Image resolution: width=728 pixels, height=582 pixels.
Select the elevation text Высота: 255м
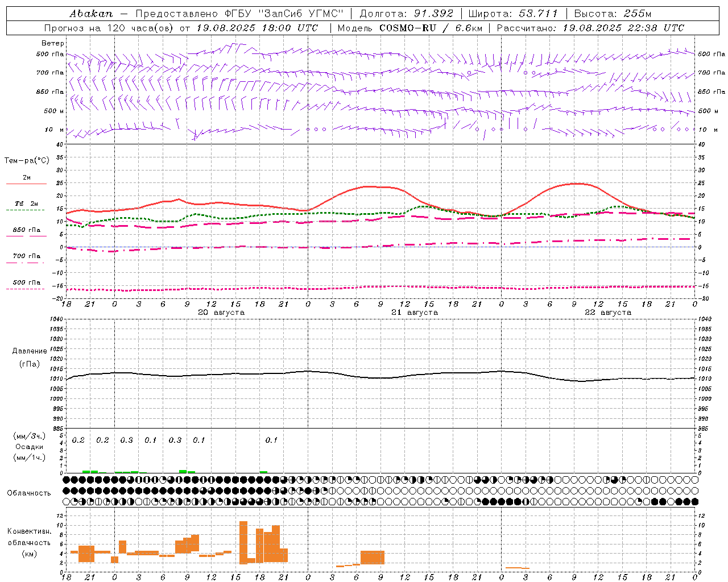coord(613,14)
